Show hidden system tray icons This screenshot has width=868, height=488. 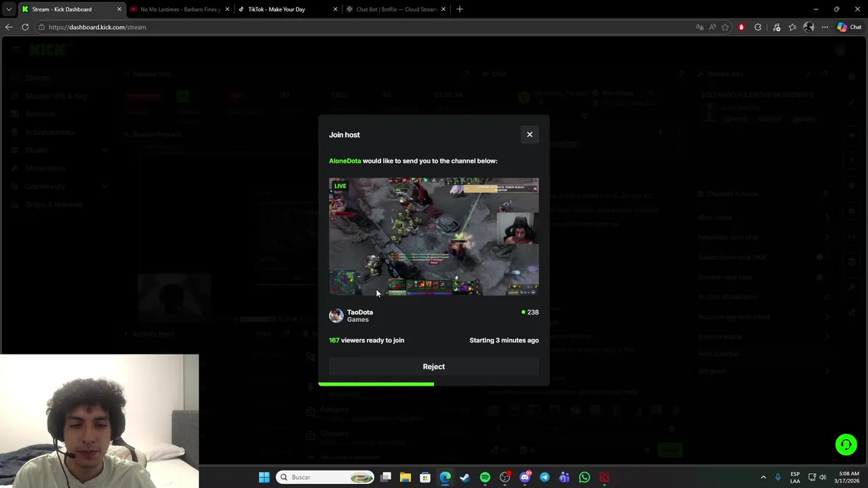pyautogui.click(x=763, y=477)
